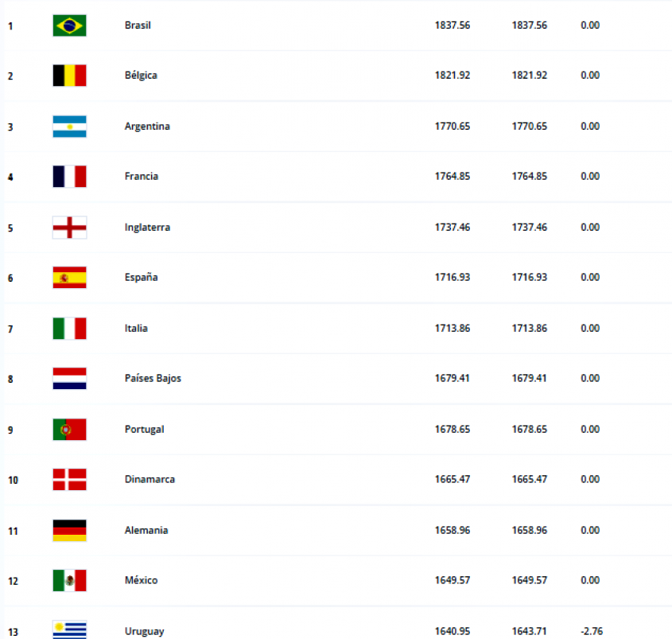This screenshot has height=639, width=672.
Task: Open the Bélgica team link
Action: (x=141, y=76)
